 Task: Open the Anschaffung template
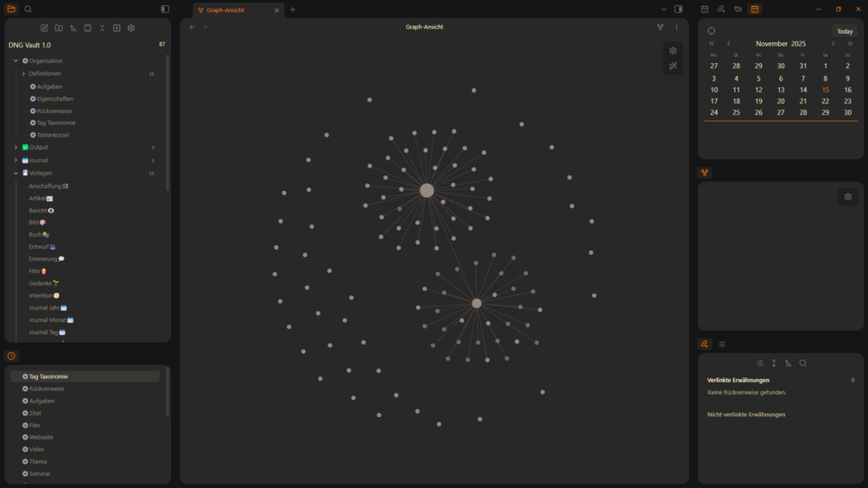click(x=48, y=187)
